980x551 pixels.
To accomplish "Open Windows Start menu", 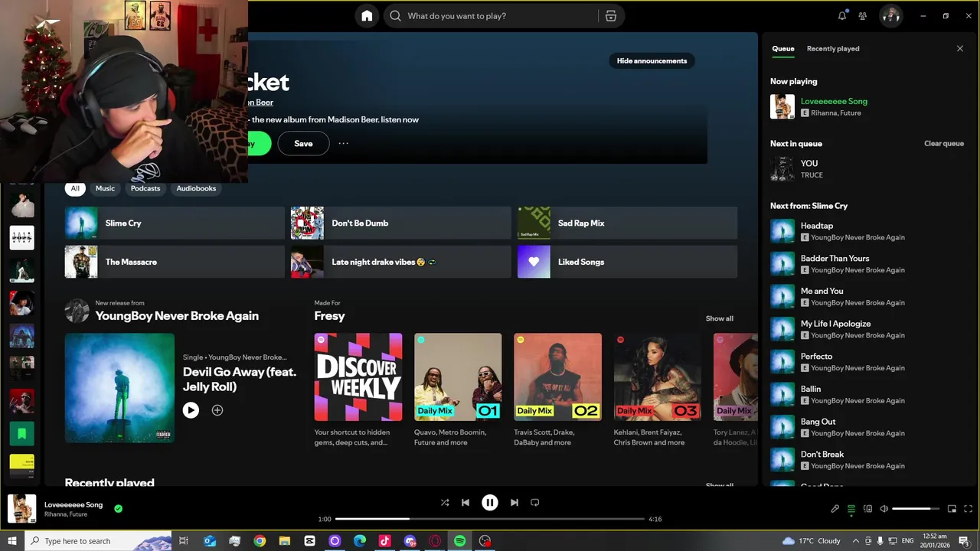I will point(12,541).
